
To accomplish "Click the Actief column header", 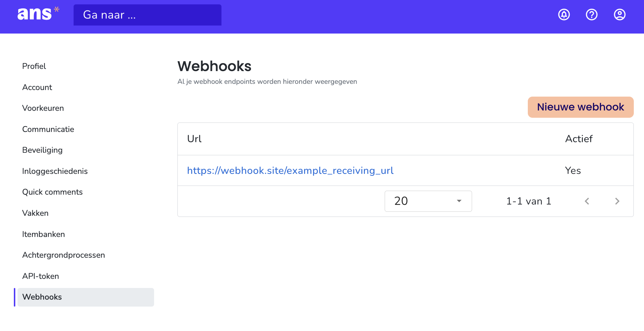I will [579, 139].
